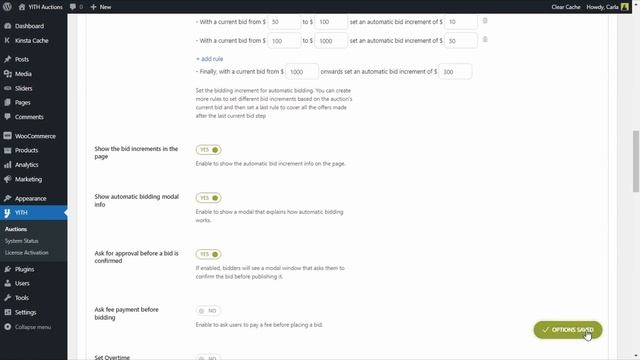
Task: Click the Appearance brush icon
Action: (x=7, y=198)
